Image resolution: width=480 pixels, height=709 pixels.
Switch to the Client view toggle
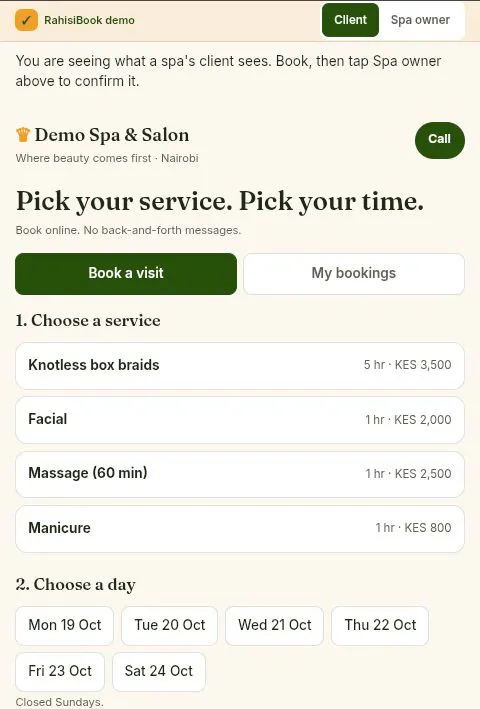(350, 20)
